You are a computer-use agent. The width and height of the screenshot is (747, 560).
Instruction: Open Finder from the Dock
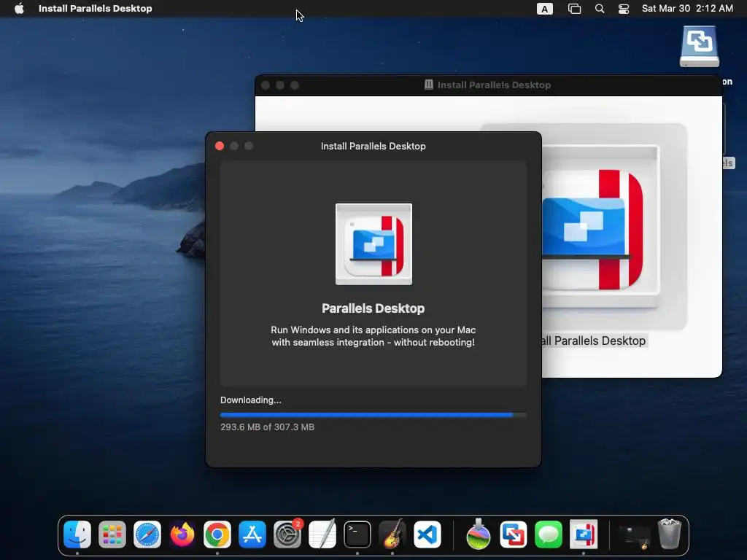(77, 534)
